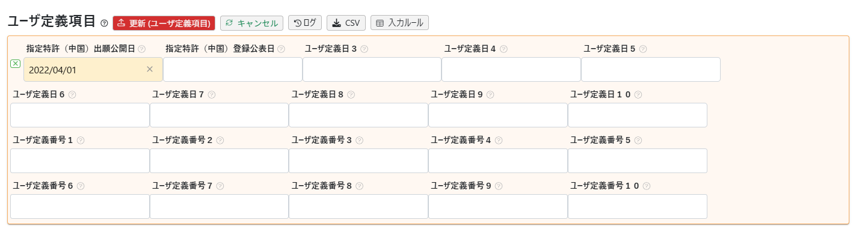The image size is (868, 232).
Task: Click the green X icon beside date row
Action: pos(16,64)
